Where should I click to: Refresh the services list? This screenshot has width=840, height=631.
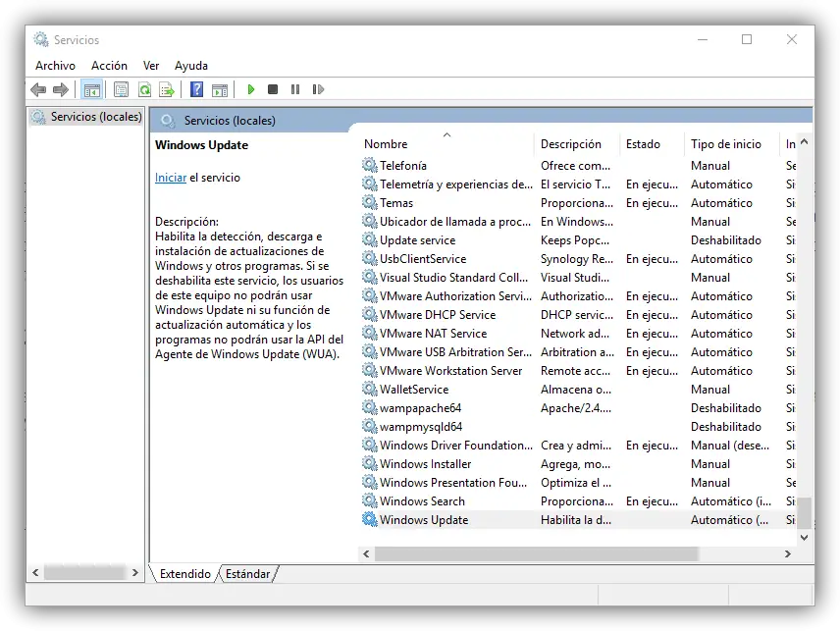(144, 89)
